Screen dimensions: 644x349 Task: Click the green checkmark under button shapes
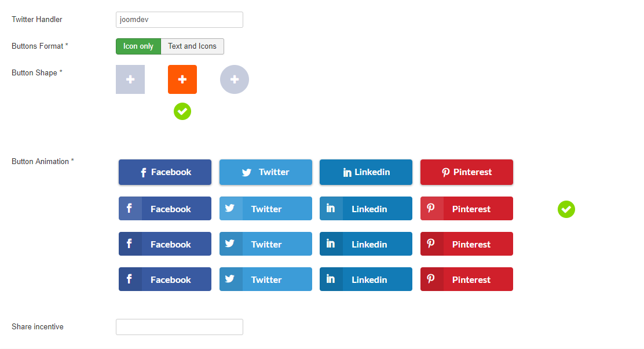pyautogui.click(x=182, y=111)
